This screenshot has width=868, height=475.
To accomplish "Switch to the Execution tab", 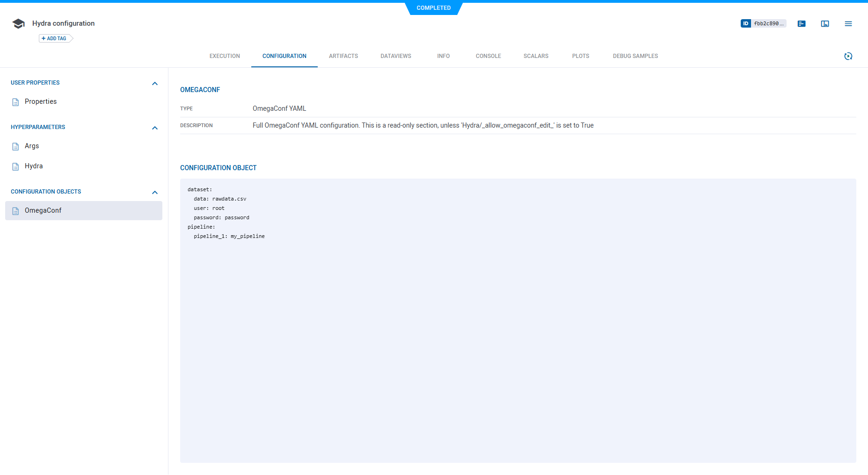I will (x=225, y=56).
